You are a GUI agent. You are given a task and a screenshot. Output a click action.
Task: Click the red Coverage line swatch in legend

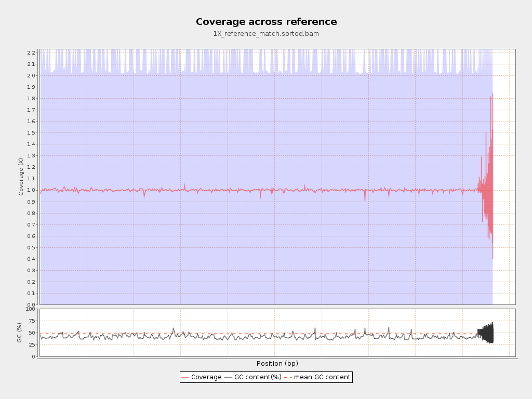pyautogui.click(x=185, y=377)
